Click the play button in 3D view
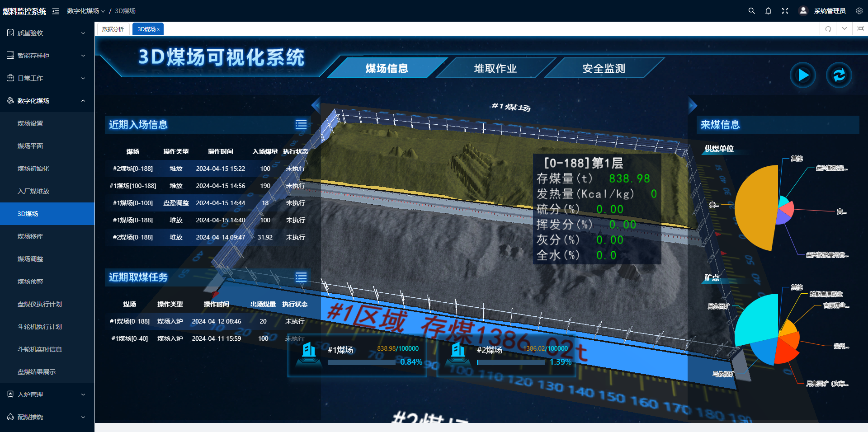 802,75
